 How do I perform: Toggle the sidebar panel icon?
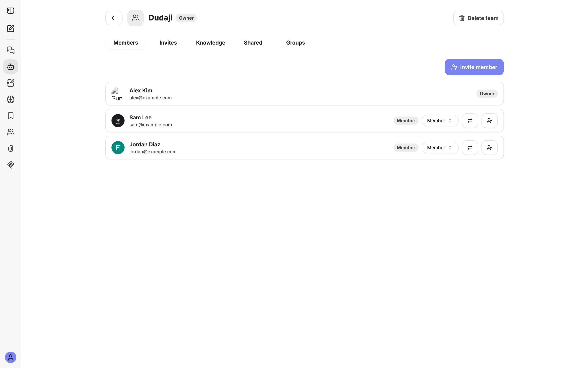10,11
